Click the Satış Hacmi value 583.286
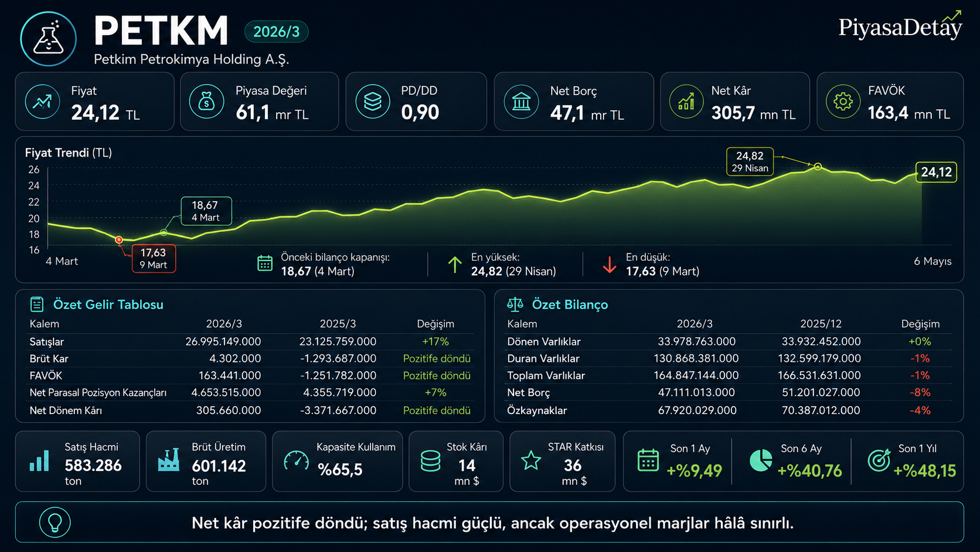The image size is (980, 552). pos(93,465)
